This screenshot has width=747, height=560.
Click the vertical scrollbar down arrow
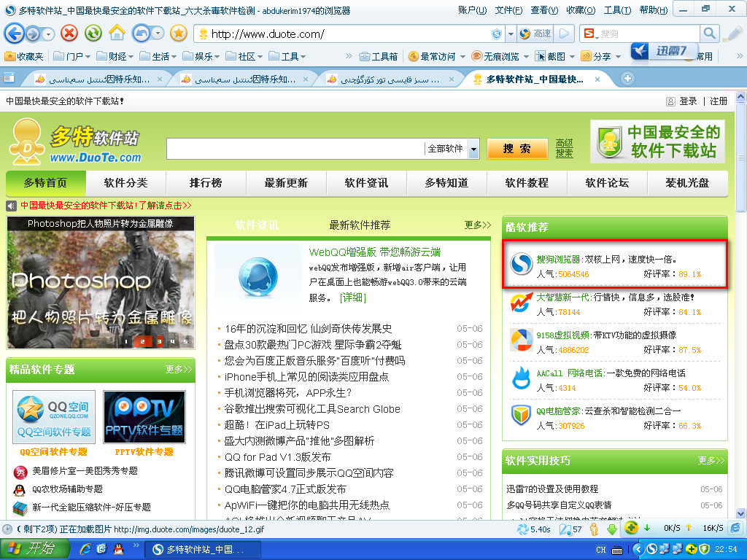tap(741, 513)
